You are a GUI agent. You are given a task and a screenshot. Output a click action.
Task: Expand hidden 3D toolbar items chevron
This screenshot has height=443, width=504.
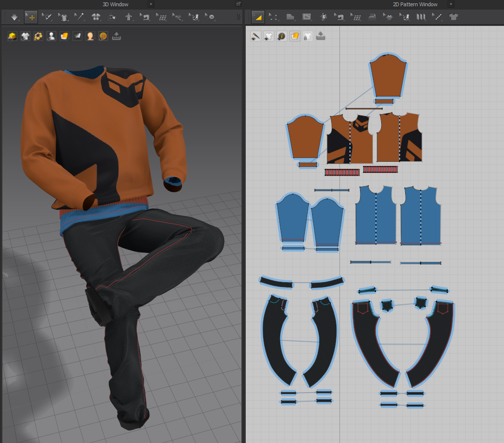tap(239, 17)
